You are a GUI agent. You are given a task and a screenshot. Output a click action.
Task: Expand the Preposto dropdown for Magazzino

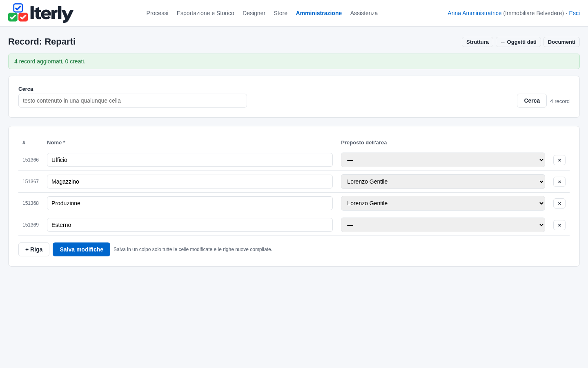[443, 182]
